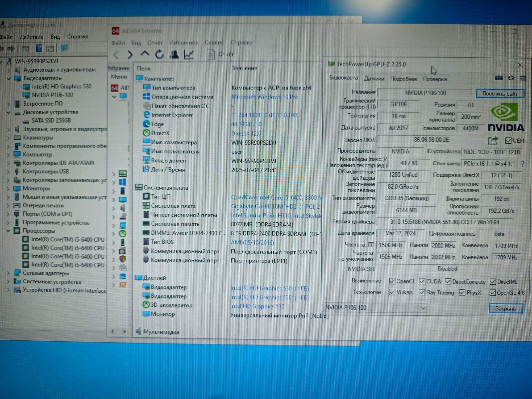Screen dimensions: 532x399
Task: Click the AIDA64 sidebar motherboard icon
Action: (123, 174)
